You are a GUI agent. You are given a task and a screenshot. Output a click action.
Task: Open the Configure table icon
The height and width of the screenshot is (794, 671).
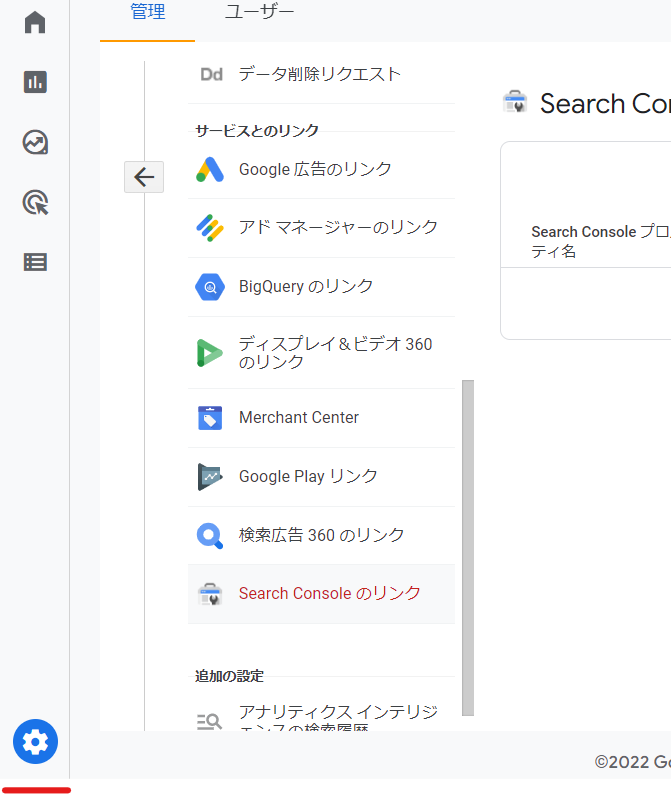tap(35, 262)
